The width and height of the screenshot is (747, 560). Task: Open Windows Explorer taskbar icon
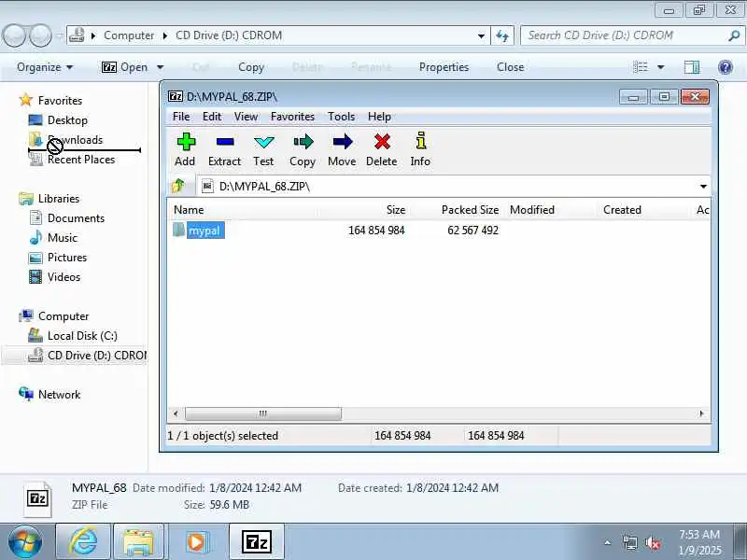[x=138, y=542]
